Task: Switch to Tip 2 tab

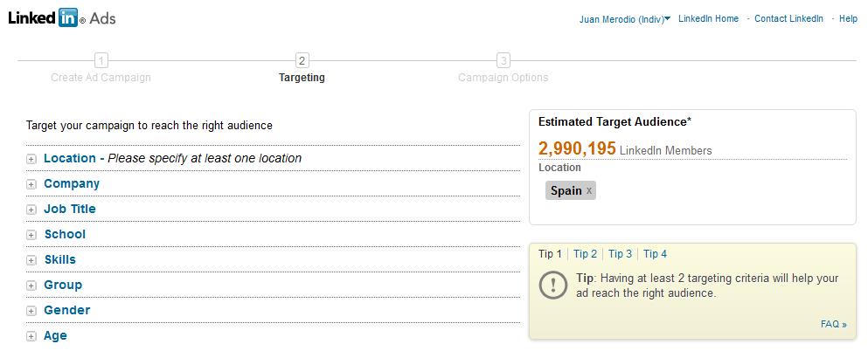Action: point(585,254)
